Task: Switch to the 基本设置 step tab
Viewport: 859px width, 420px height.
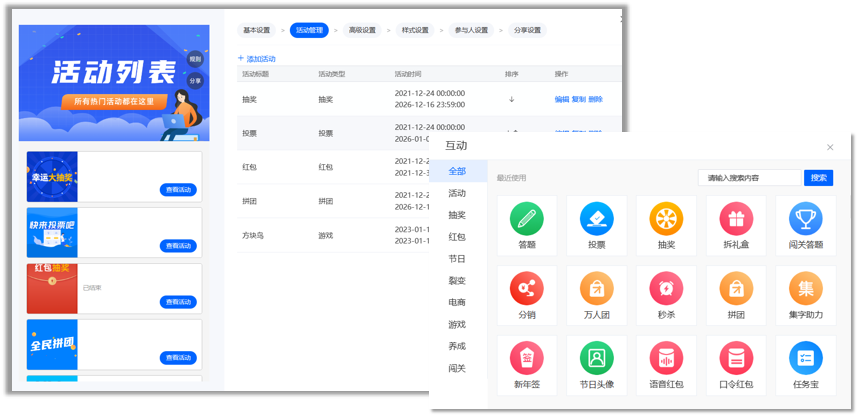Action: tap(256, 31)
